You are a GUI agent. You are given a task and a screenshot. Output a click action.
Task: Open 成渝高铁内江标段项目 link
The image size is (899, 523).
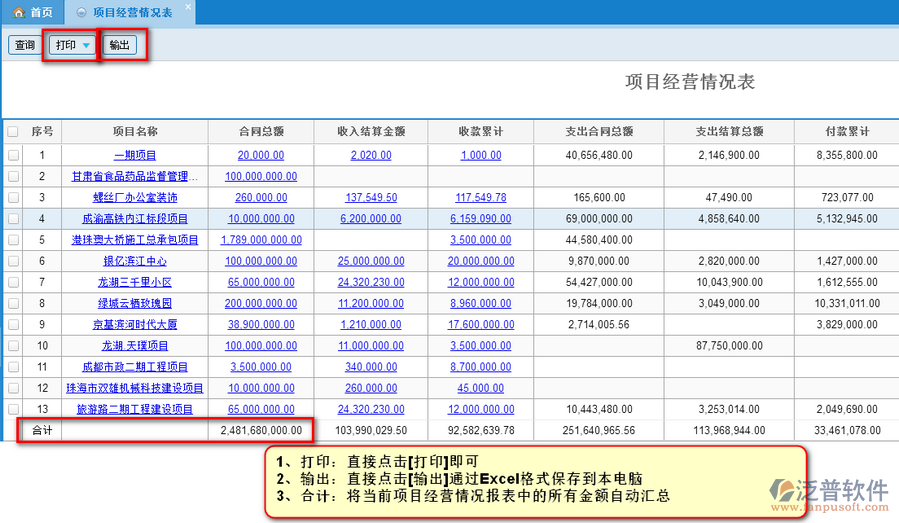(x=135, y=219)
